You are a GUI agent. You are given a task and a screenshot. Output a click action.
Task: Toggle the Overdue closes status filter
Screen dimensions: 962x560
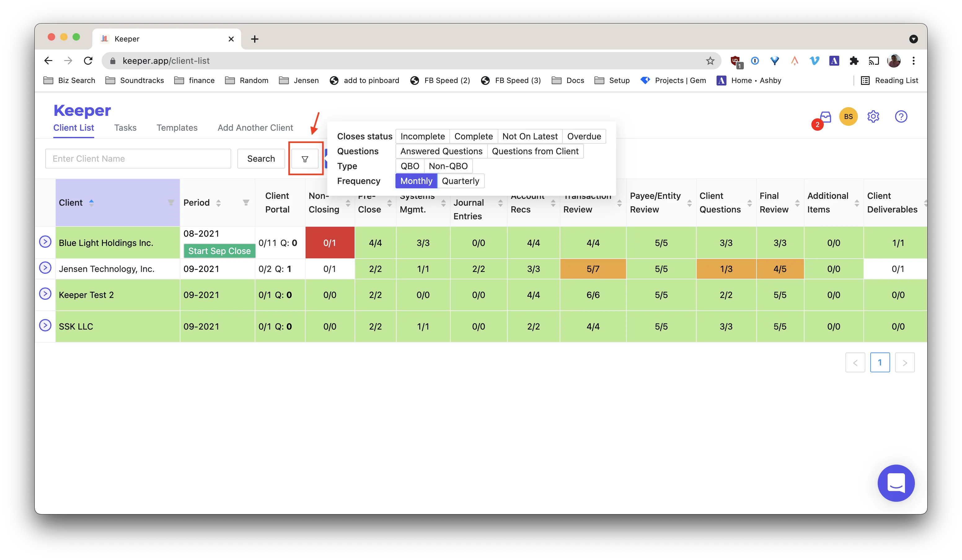coord(584,136)
